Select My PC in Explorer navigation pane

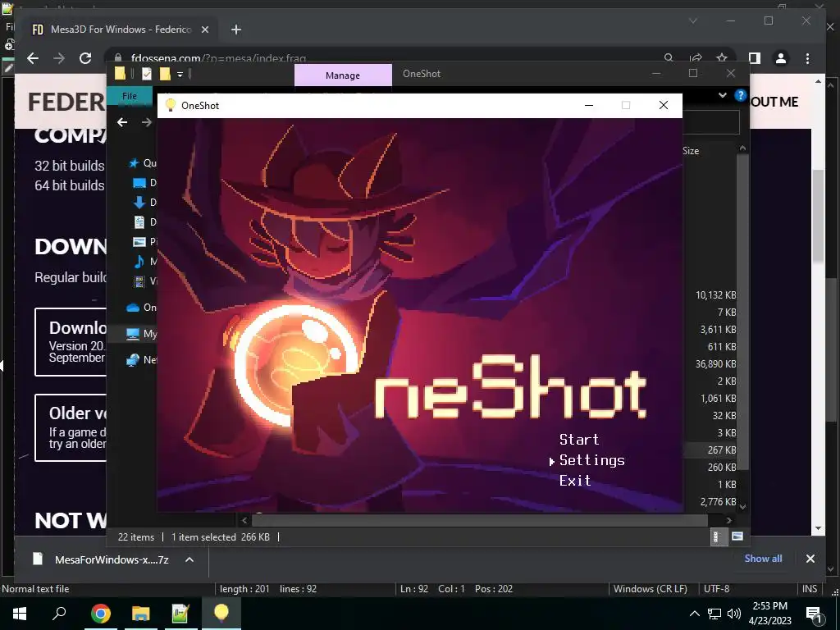point(141,334)
